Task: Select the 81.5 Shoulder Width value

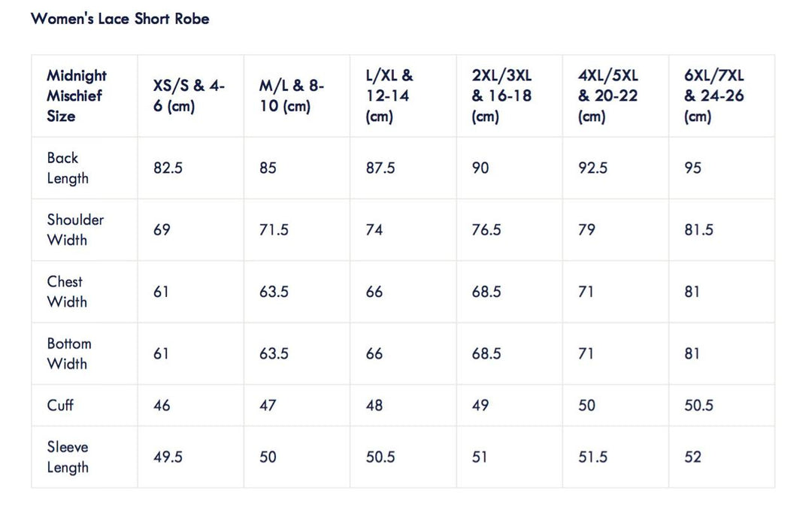Action: 699,230
